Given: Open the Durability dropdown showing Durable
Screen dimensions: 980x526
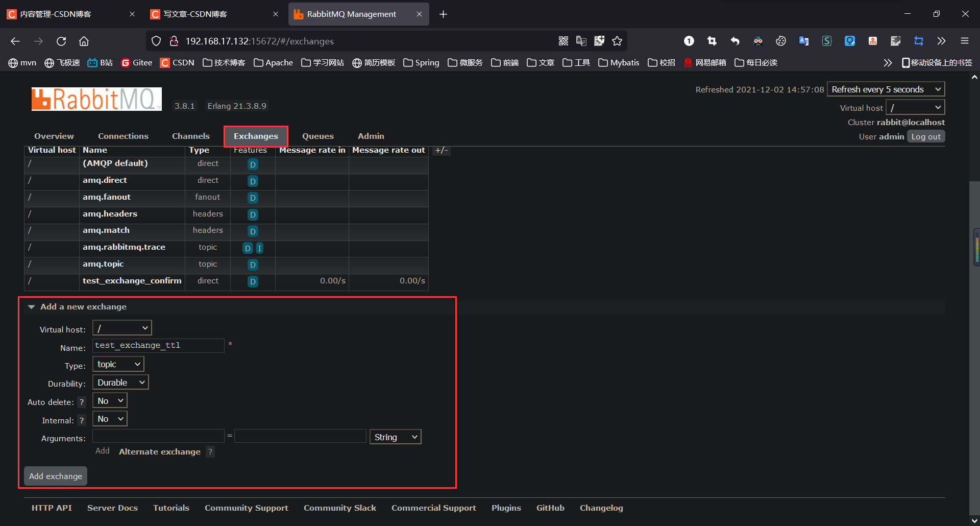Looking at the screenshot, I should pos(120,382).
